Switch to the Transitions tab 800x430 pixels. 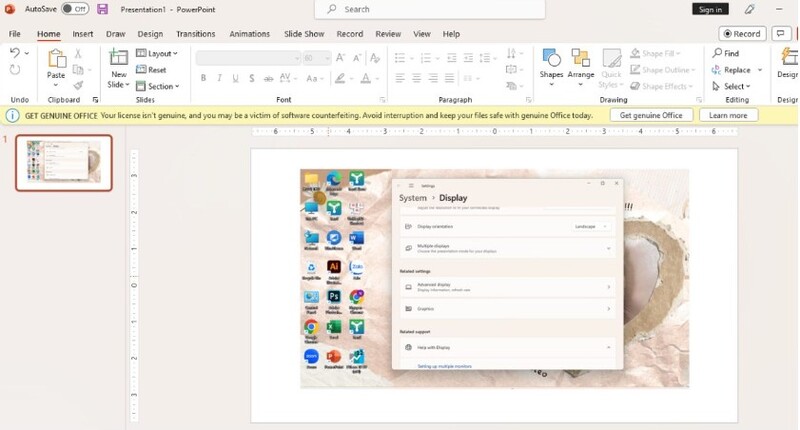coord(195,34)
